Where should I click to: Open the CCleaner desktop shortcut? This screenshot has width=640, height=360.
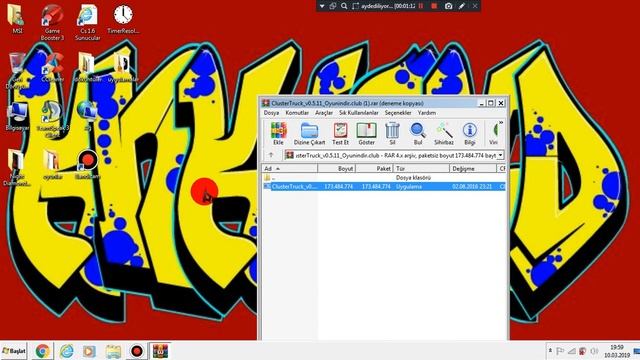[52, 67]
